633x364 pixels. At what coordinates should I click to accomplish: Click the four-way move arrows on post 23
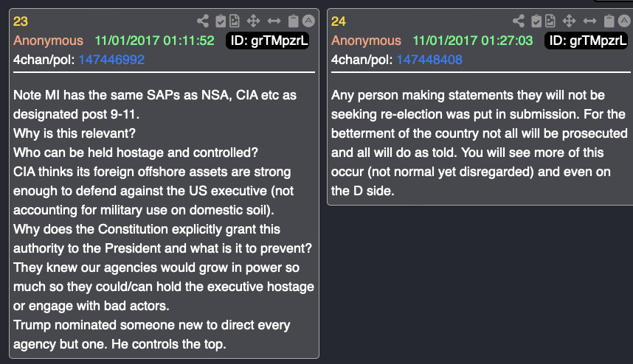[253, 21]
